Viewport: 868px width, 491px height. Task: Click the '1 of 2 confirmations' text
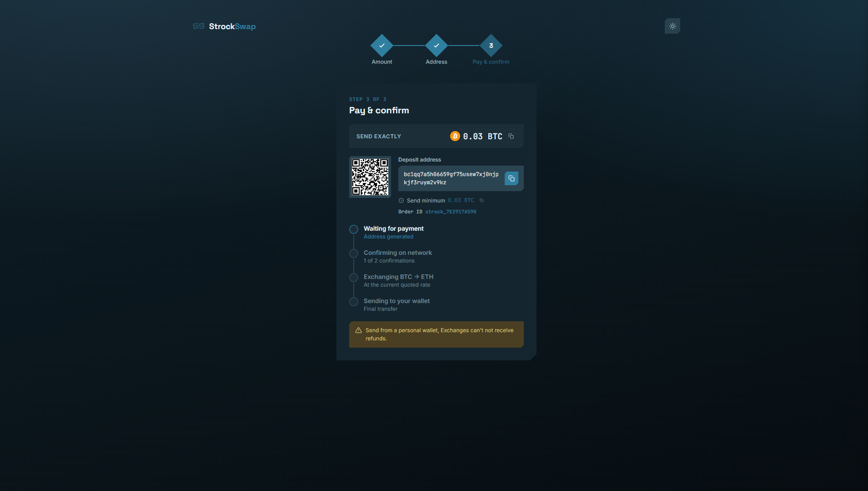[x=389, y=261]
